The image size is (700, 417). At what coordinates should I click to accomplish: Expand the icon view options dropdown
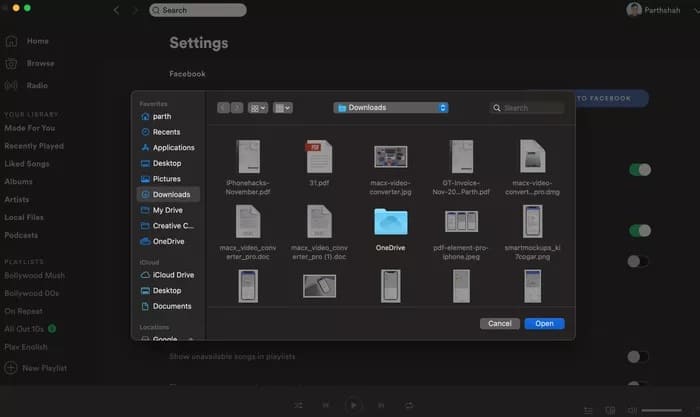258,108
